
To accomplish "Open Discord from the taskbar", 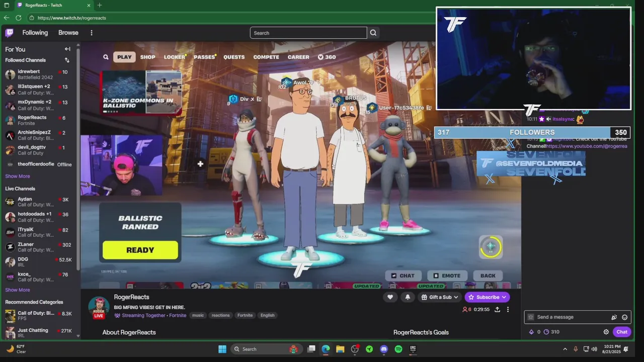I will 384,349.
